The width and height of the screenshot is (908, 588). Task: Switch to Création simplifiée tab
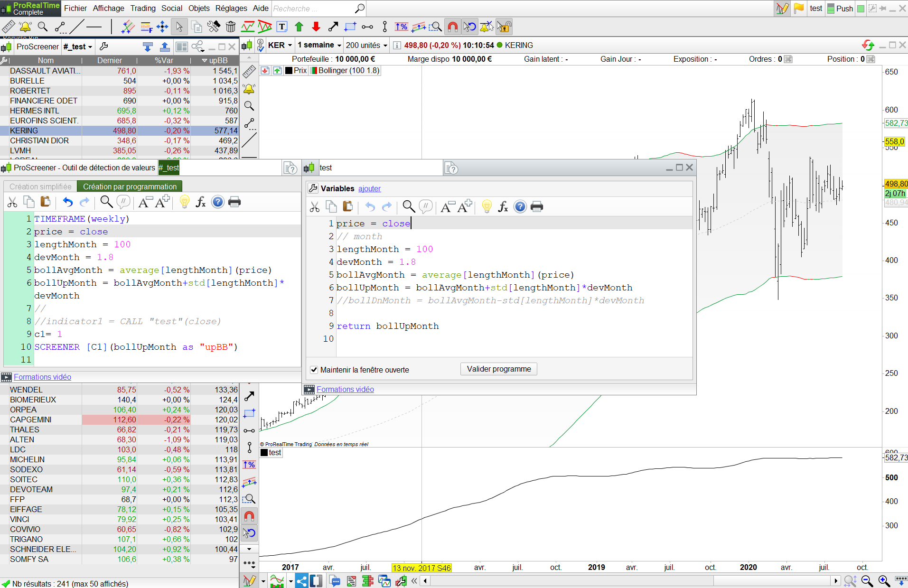[x=40, y=187]
